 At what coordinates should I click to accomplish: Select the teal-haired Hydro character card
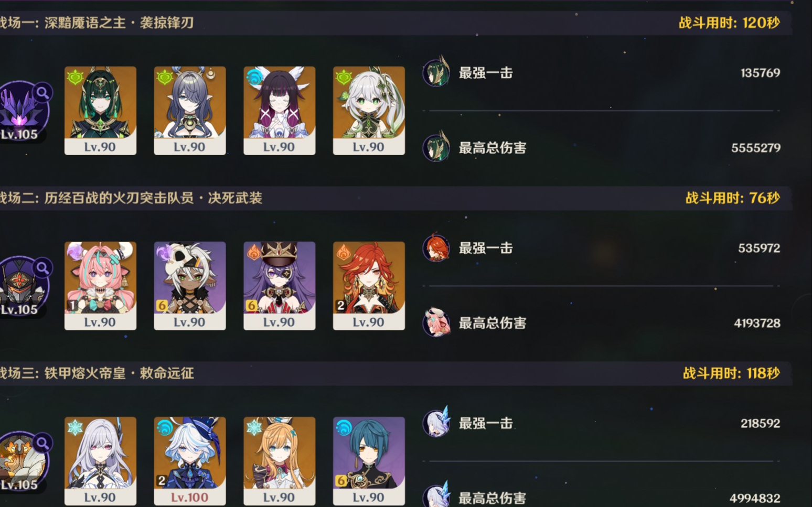click(x=369, y=461)
